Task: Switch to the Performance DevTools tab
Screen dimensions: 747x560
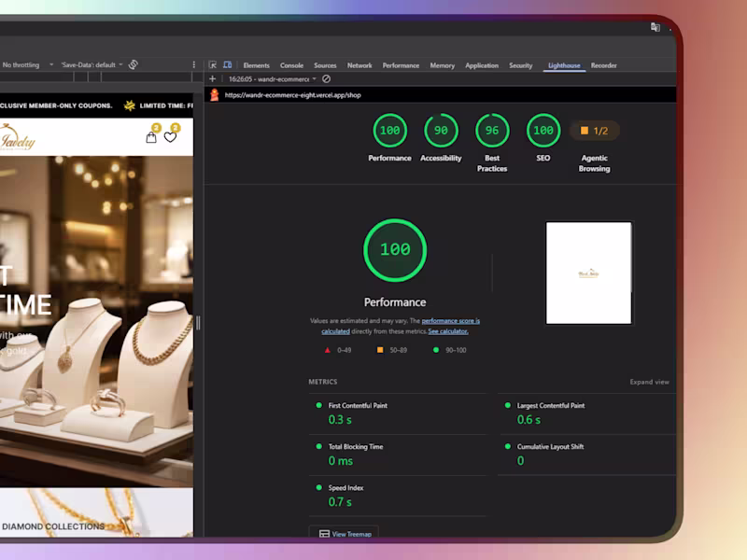Action: coord(401,65)
